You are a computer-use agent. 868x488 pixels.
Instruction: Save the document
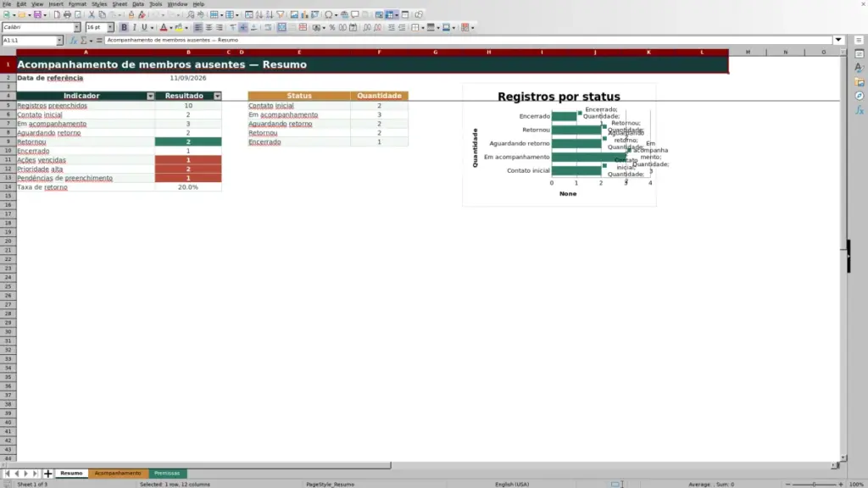[x=37, y=14]
